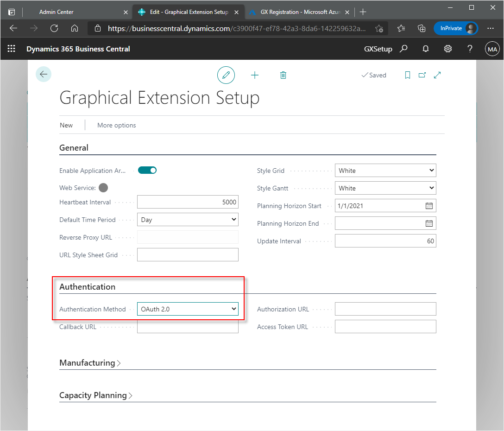Open the Default Time Period dropdown
This screenshot has width=504, height=431.
(x=188, y=220)
